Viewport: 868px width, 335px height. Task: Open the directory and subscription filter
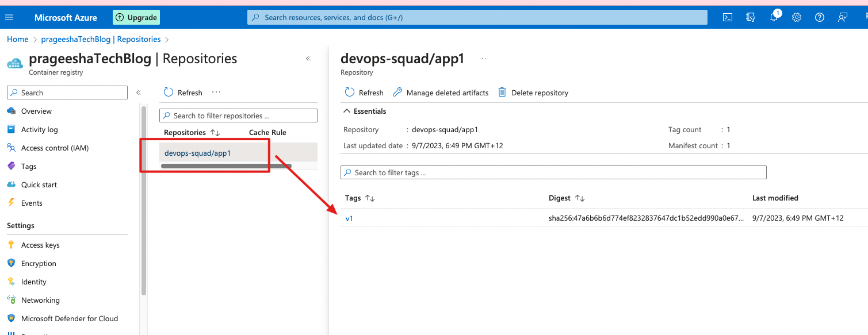pos(750,17)
